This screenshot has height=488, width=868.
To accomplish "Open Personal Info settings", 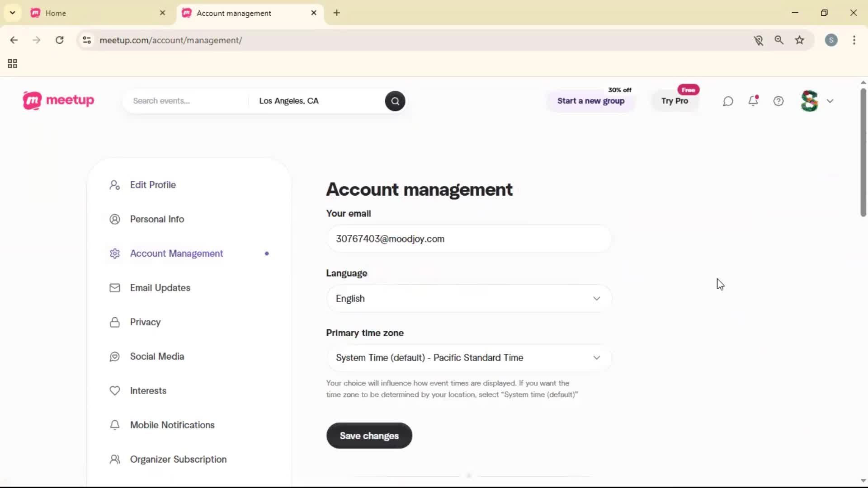I will (156, 219).
